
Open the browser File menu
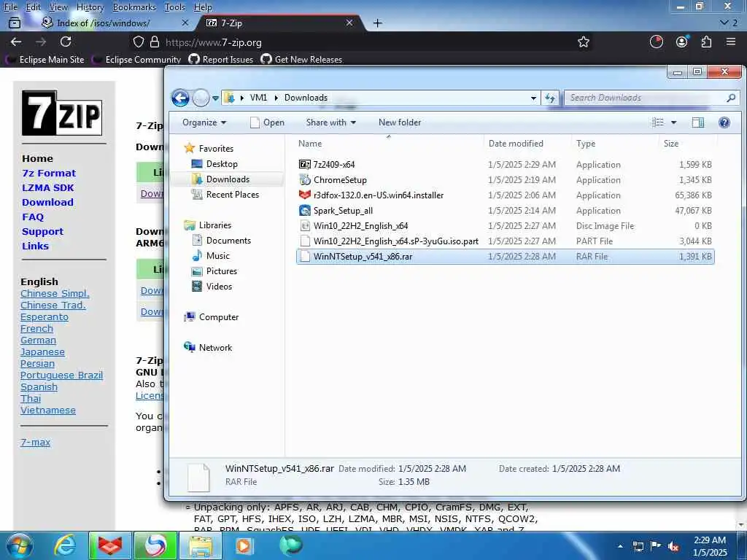point(10,7)
